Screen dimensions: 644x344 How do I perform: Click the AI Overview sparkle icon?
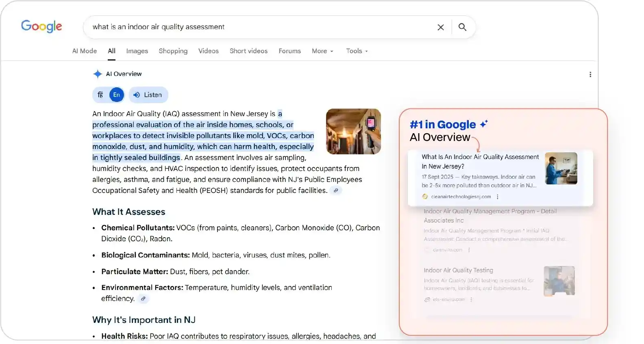pos(98,74)
